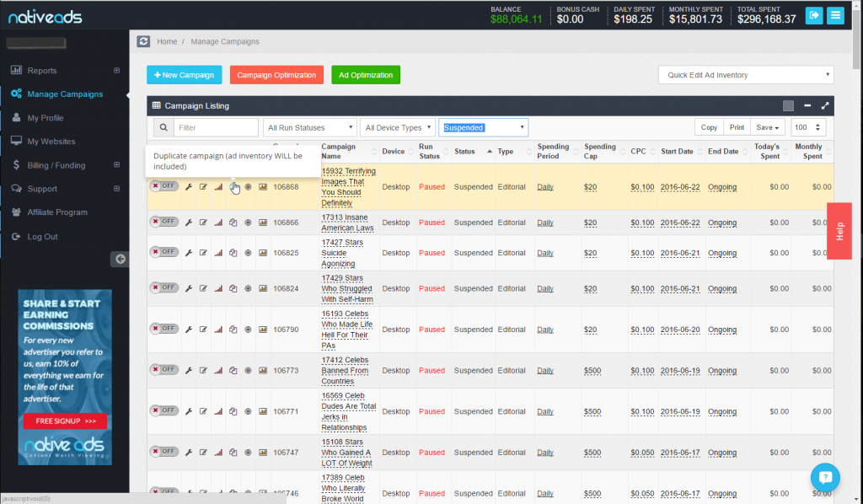Image resolution: width=863 pixels, height=504 pixels.
Task: Click the magnifier icon next to the Filter box
Action: tap(163, 127)
